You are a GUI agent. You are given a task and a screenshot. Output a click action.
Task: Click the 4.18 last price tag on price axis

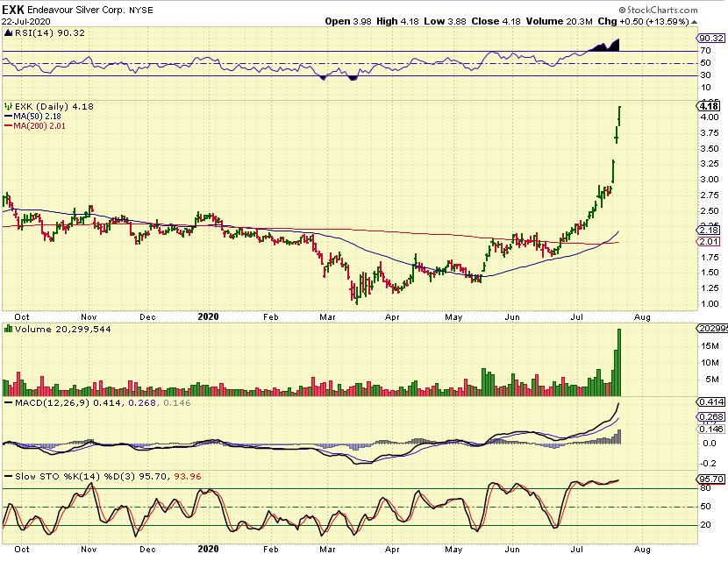click(709, 106)
